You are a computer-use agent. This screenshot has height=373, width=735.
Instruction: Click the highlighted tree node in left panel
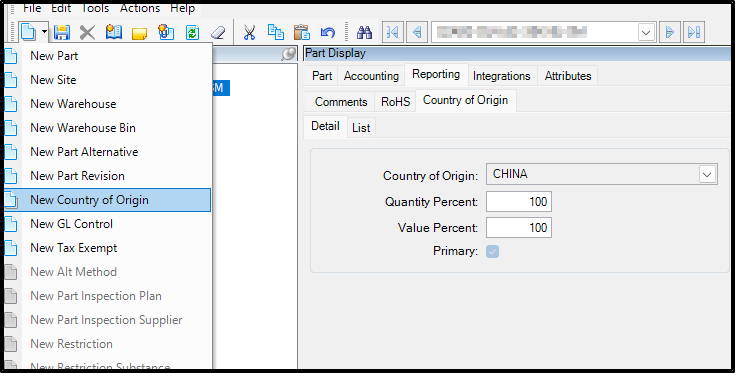pos(221,88)
